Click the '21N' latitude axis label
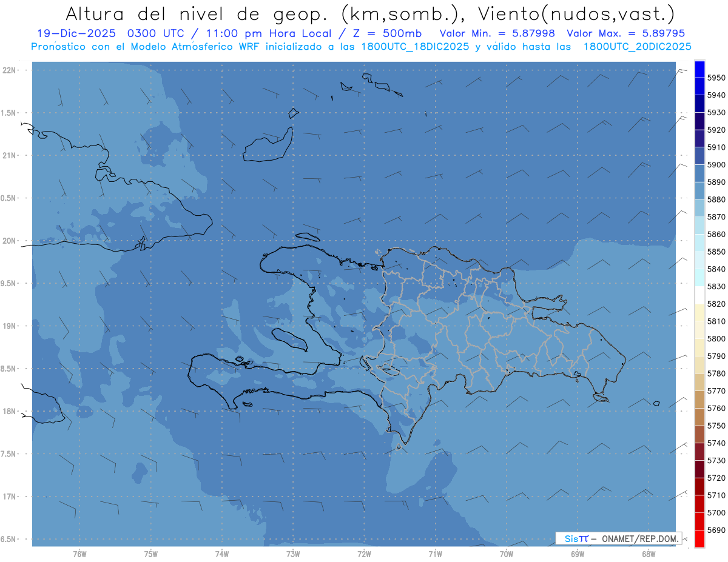 tap(8, 155)
